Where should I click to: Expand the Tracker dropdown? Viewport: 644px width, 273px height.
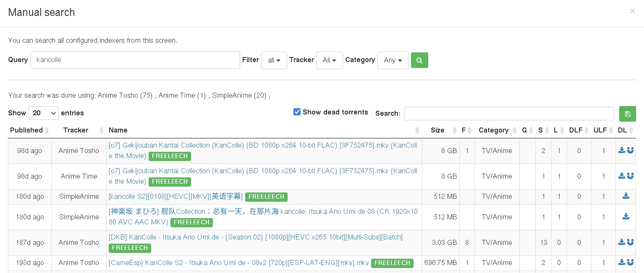tap(329, 60)
